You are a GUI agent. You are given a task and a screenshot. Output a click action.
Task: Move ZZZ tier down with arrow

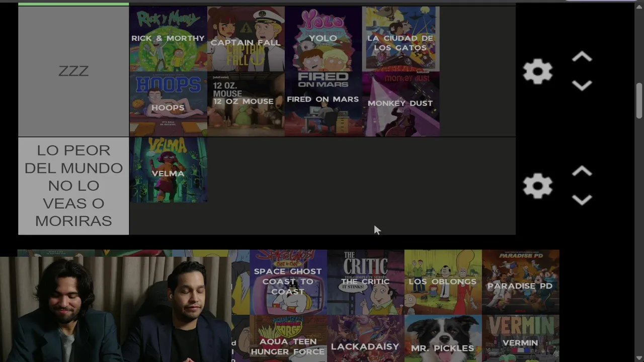[582, 86]
